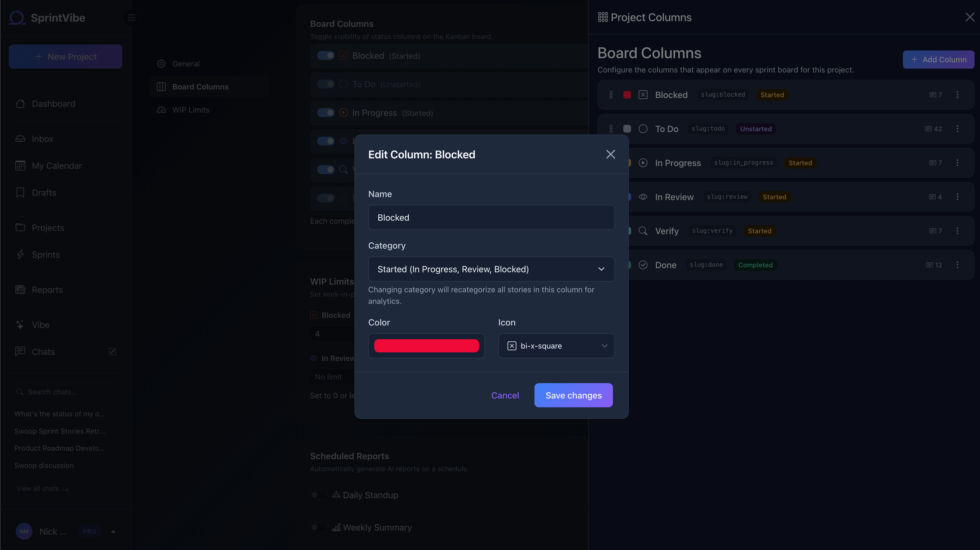Expand the user account menu caret
Screen dimensions: 980x550
113,531
